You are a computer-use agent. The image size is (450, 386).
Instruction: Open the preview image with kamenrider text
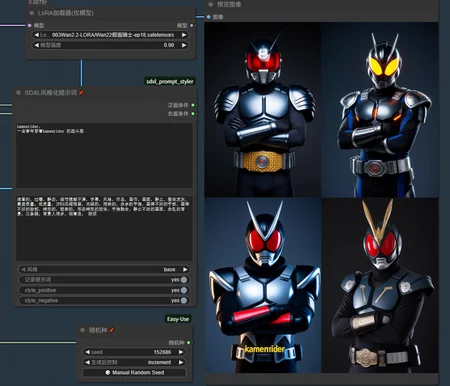(x=263, y=285)
